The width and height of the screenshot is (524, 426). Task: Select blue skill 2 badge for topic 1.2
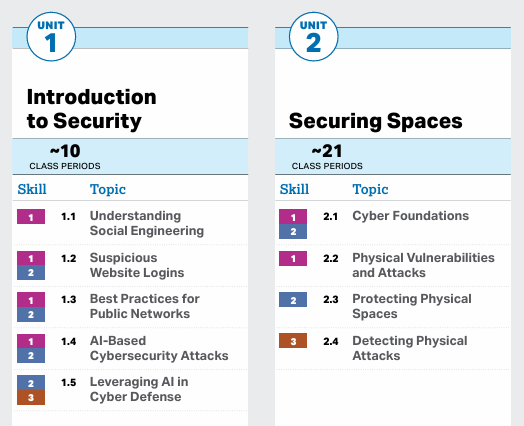pos(31,273)
